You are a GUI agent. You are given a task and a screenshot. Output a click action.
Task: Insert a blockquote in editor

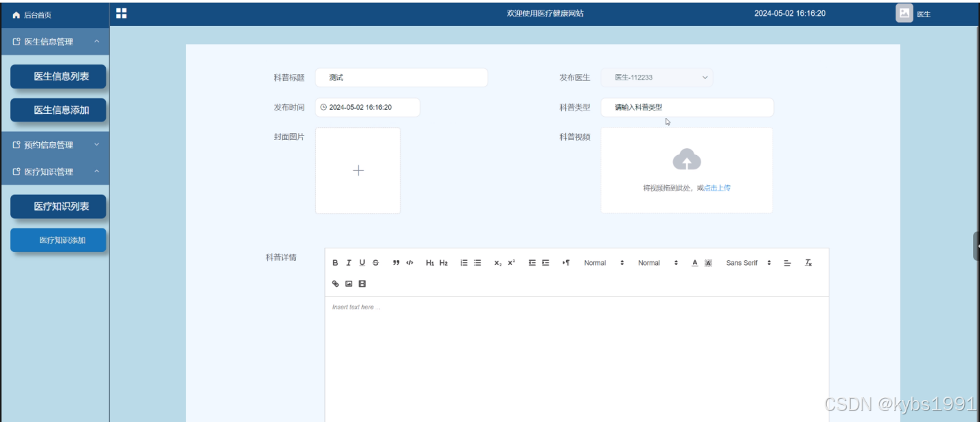point(396,263)
